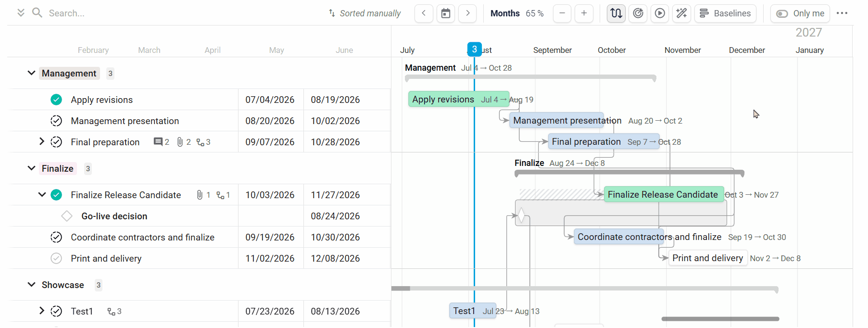Click the Go-live decision date 08/24/2026
Viewport: 868px width, 328px height.
(335, 216)
